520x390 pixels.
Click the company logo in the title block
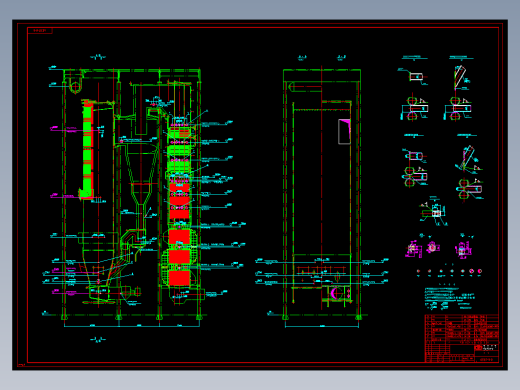click(478, 348)
